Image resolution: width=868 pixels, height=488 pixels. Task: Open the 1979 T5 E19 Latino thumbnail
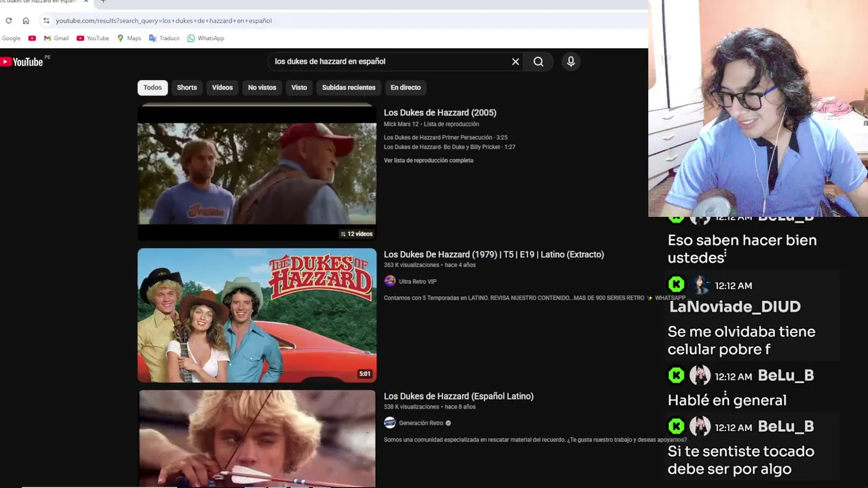(x=257, y=315)
